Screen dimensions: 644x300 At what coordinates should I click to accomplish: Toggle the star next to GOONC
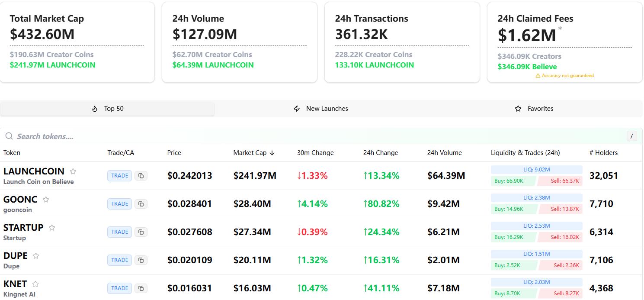pyautogui.click(x=46, y=200)
